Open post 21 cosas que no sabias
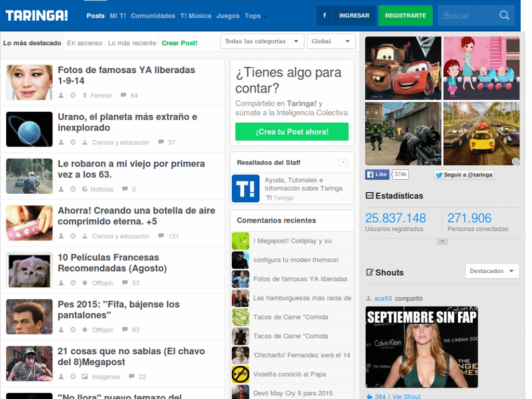The width and height of the screenshot is (532, 399). point(131,356)
